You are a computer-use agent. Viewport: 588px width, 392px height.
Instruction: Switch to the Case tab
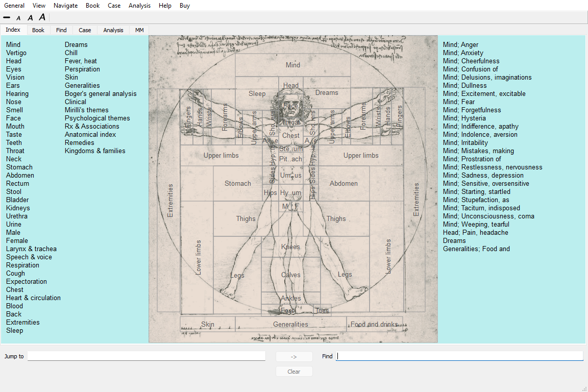85,31
